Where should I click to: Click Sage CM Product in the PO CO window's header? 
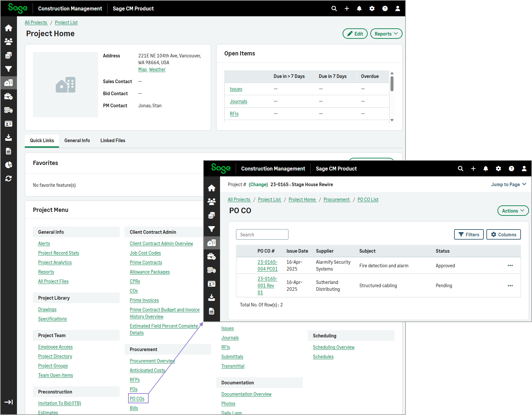[x=336, y=169]
